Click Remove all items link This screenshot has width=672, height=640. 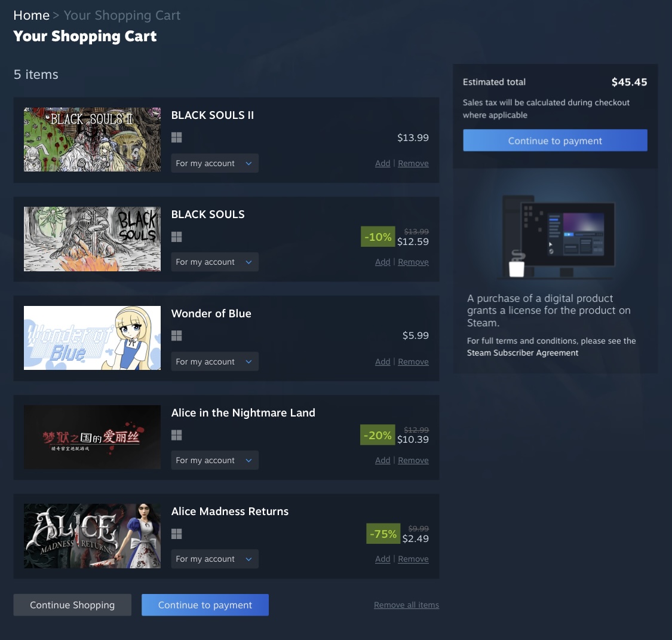coord(406,605)
